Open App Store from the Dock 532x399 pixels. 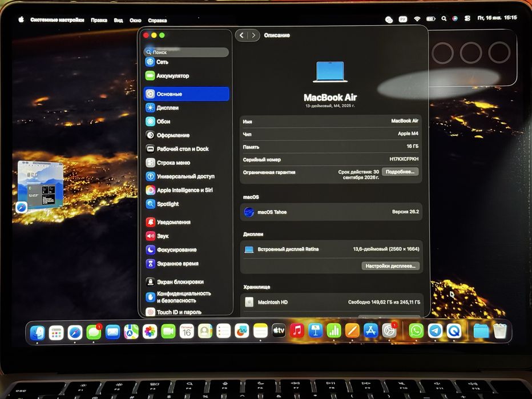click(370, 331)
